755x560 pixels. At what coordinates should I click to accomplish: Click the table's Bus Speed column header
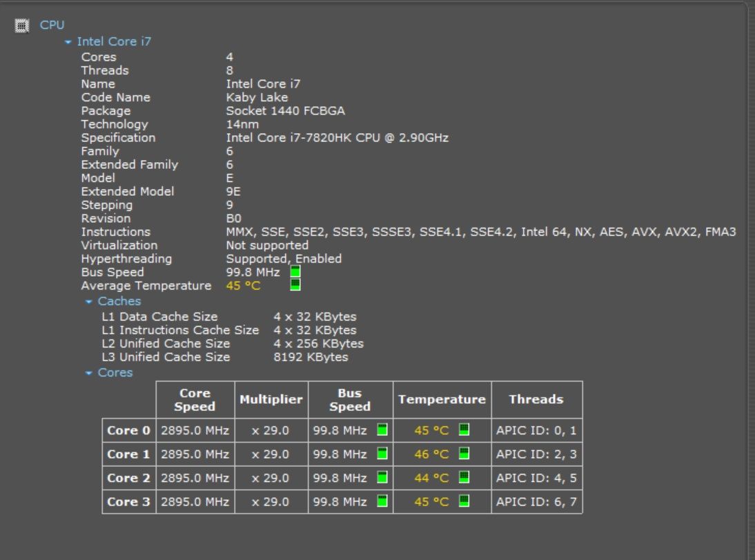pos(350,400)
